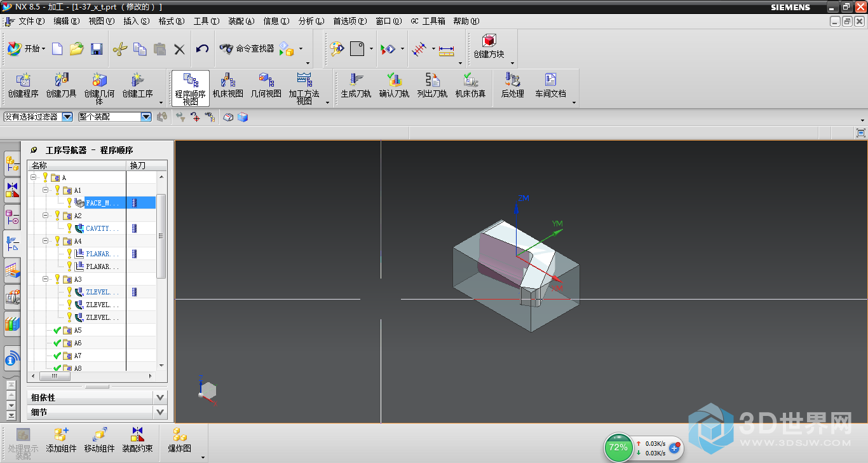Click 移动组件 move component button

99,440
